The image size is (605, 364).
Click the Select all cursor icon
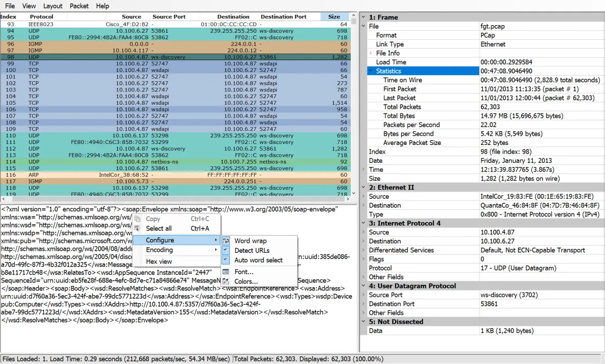[137, 228]
